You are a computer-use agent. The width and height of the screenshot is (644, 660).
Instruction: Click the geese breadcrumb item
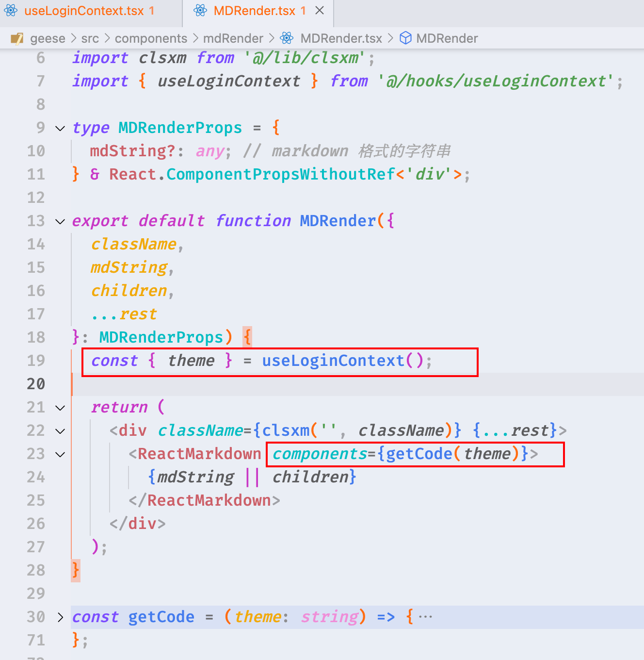(48, 38)
